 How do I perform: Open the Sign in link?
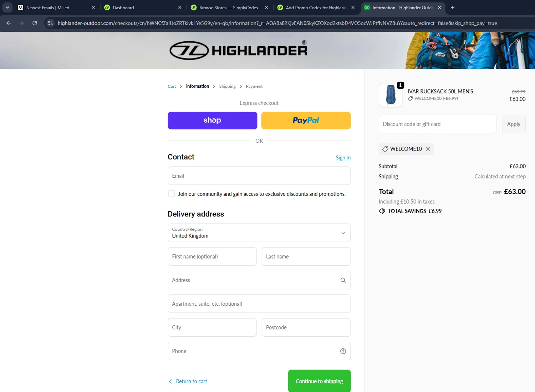(x=343, y=158)
